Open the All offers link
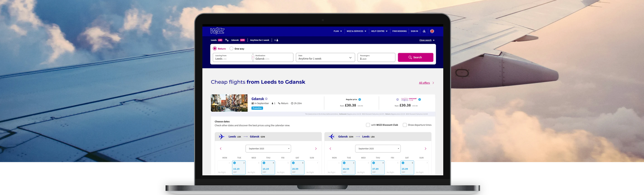The height and width of the screenshot is (195, 644). point(424,83)
